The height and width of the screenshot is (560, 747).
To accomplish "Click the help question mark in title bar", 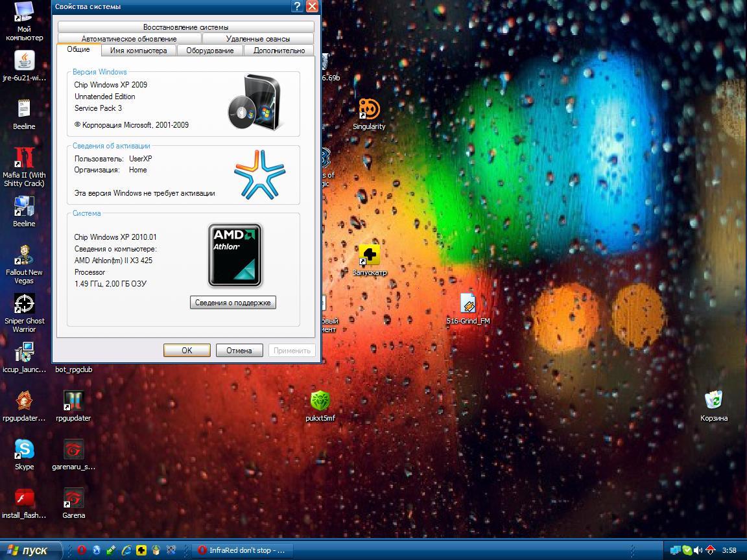I will pos(297,6).
